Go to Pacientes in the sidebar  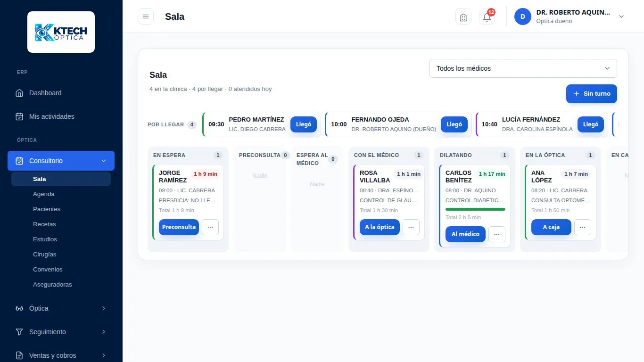pos(47,209)
